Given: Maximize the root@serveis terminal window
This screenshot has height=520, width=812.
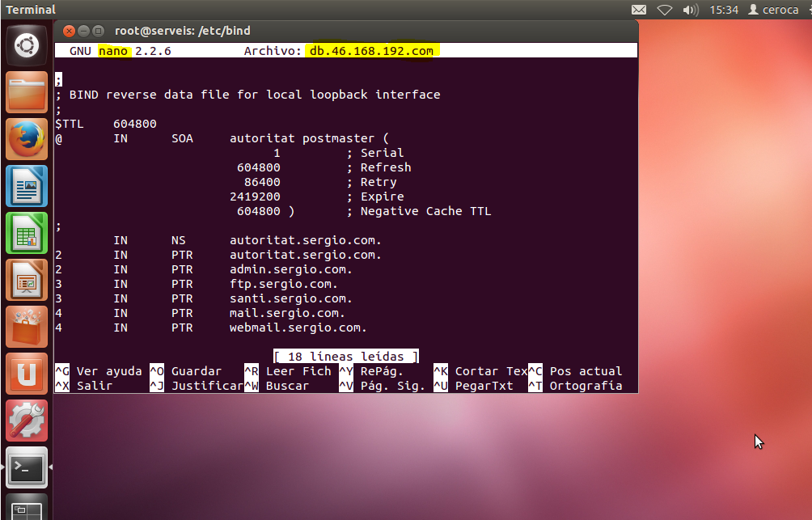Looking at the screenshot, I should pyautogui.click(x=98, y=31).
